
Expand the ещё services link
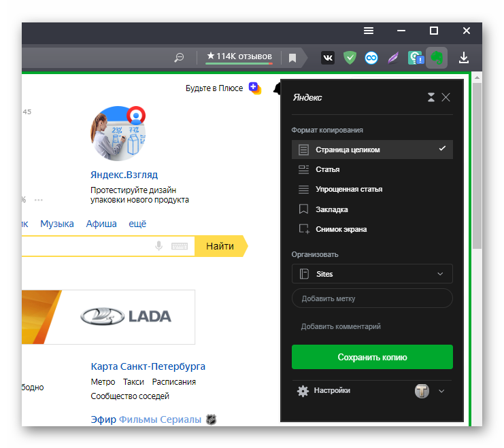[x=137, y=224]
